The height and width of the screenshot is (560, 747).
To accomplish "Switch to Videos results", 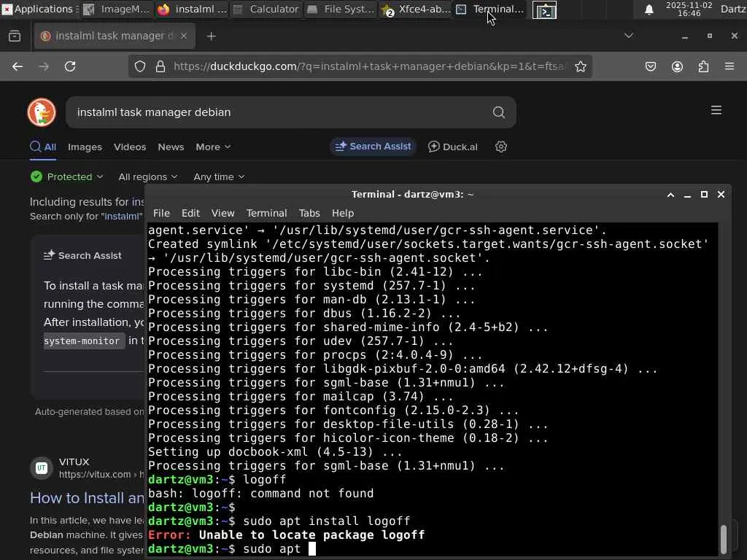I will pyautogui.click(x=130, y=147).
